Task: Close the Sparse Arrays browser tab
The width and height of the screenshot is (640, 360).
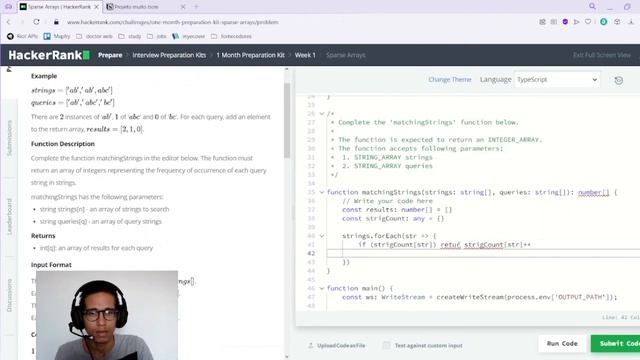Action: tap(96, 7)
